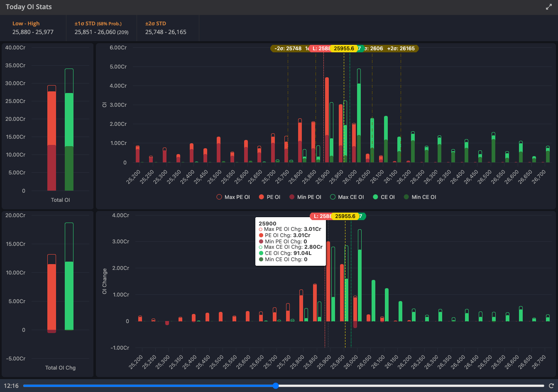Toggle Max PE OI legend series
The image size is (558, 392).
click(x=233, y=197)
